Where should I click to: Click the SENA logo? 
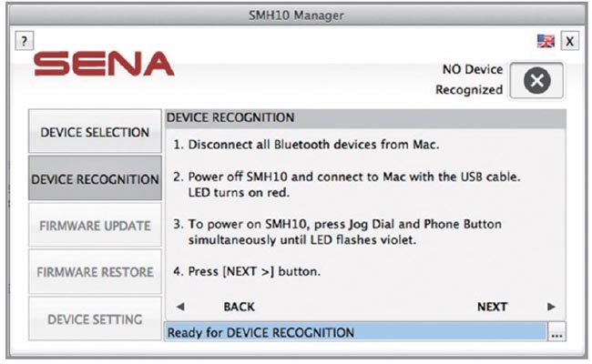pos(104,64)
